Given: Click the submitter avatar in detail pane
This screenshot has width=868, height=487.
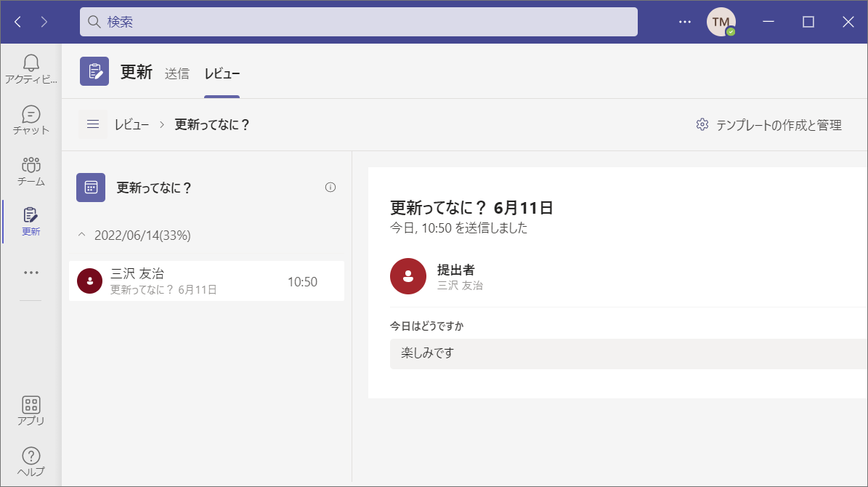Looking at the screenshot, I should [x=408, y=276].
